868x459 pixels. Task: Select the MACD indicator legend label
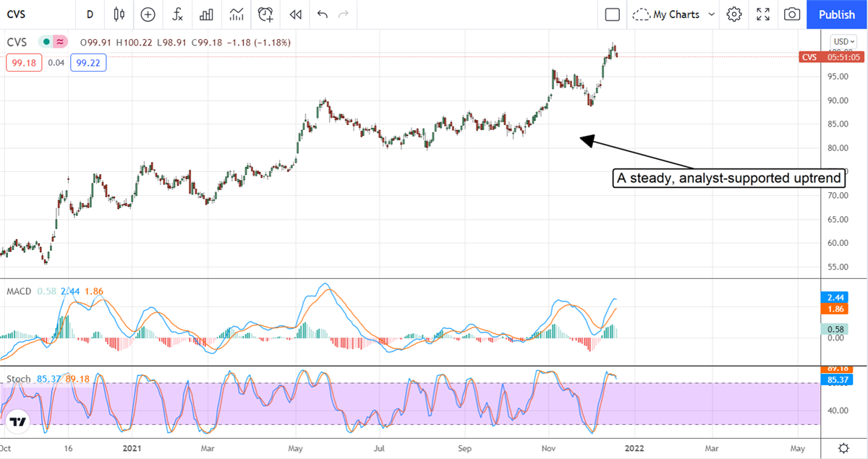(18, 291)
